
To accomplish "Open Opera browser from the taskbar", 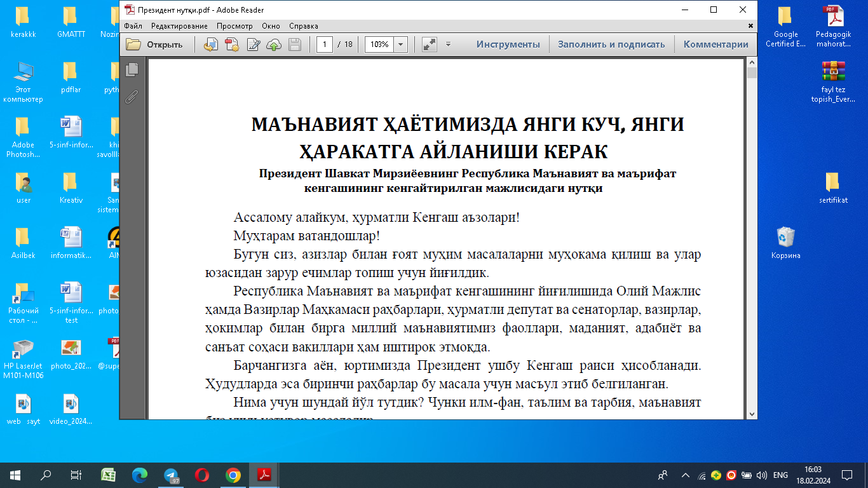I will pos(202,475).
